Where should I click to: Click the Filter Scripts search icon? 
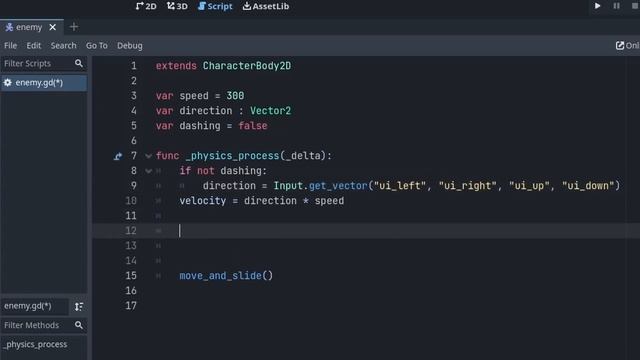(79, 63)
